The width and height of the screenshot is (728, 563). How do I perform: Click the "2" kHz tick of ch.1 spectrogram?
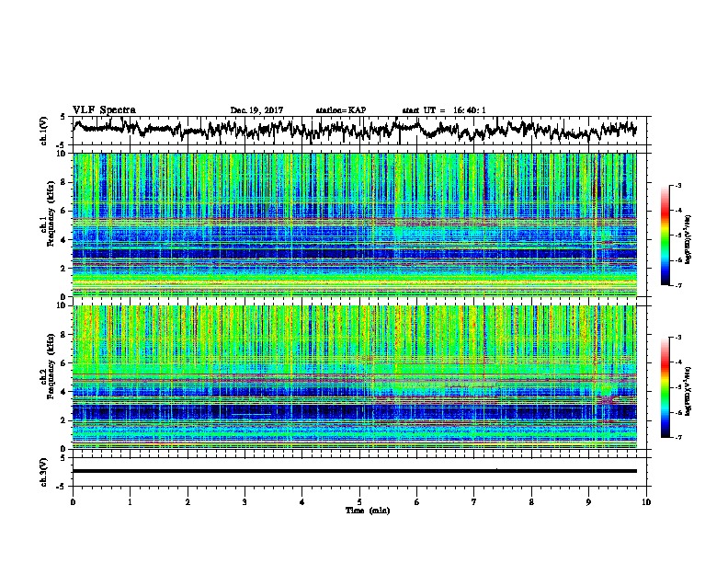[65, 269]
